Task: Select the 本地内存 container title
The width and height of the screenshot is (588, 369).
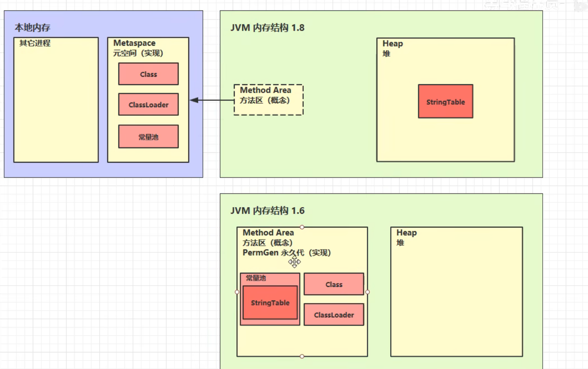Action: tap(32, 28)
